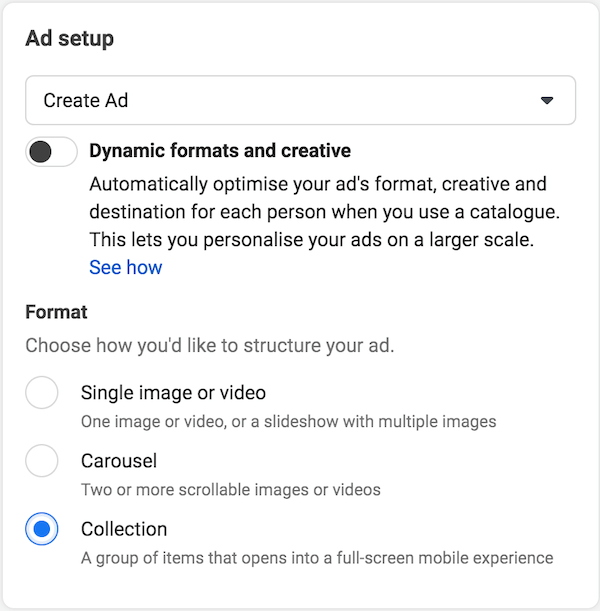
Task: Open the Create Ad dropdown
Action: (300, 100)
